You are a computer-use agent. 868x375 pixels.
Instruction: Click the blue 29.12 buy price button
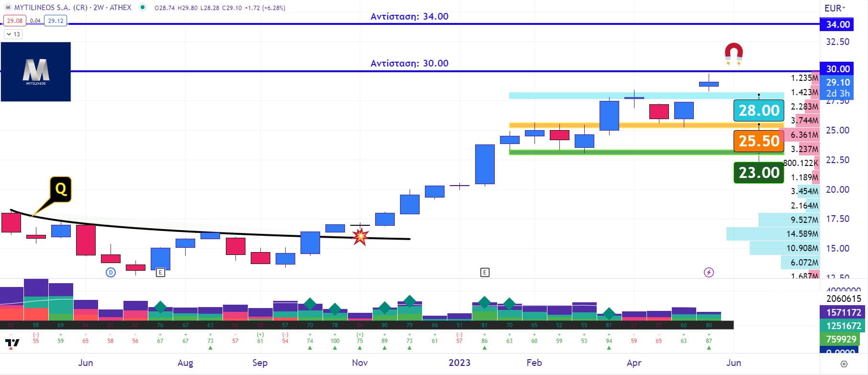56,21
